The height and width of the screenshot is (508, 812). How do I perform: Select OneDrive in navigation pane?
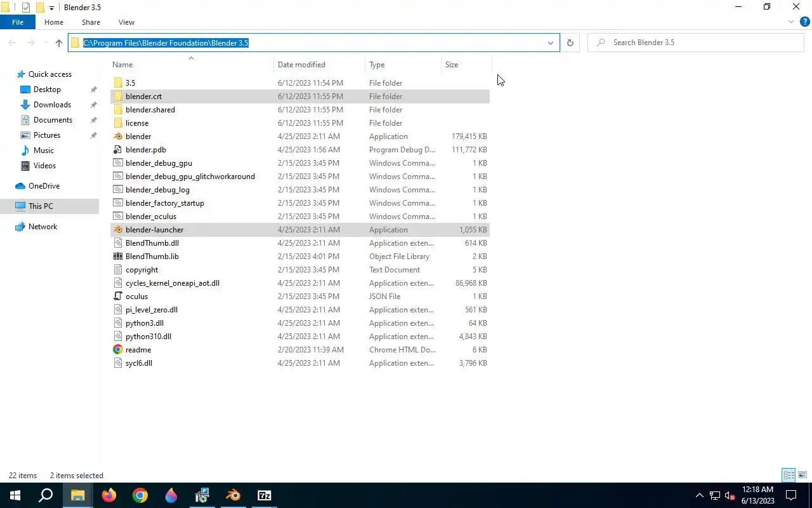click(x=44, y=186)
